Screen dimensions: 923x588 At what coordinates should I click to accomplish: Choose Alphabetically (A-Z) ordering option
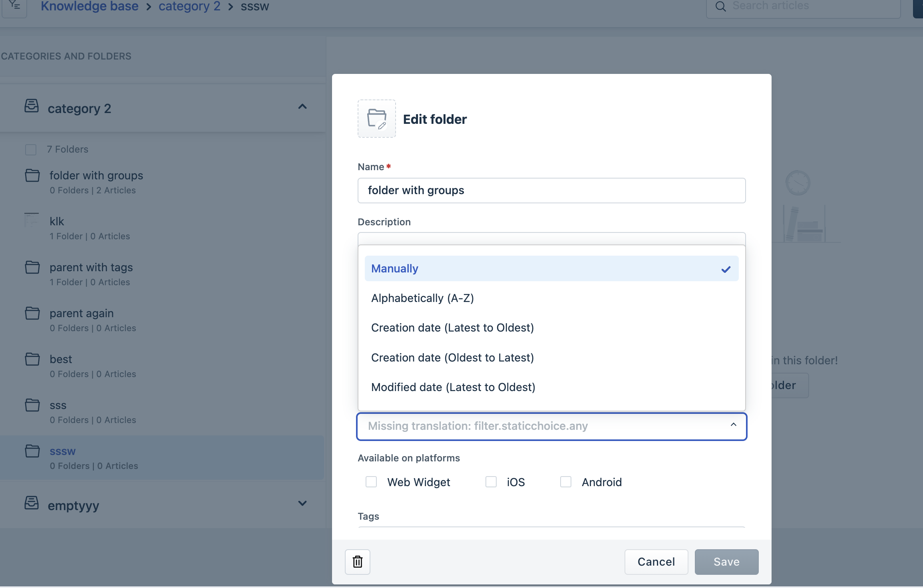click(x=422, y=298)
